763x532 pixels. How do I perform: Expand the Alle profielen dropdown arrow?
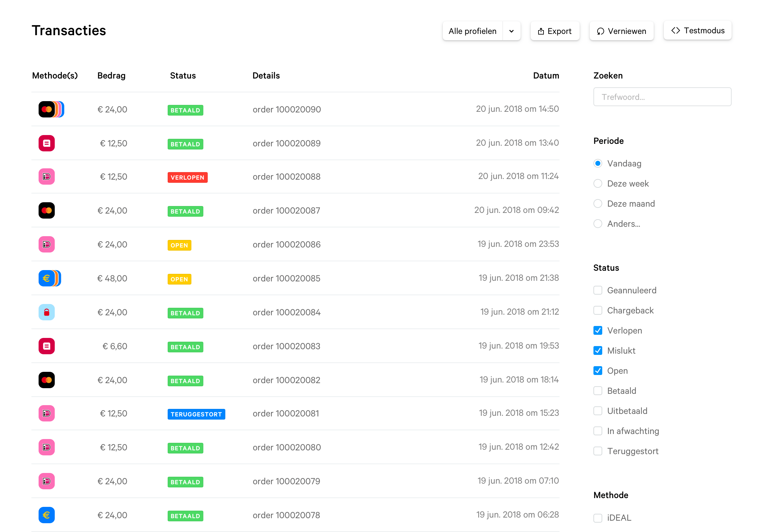511,31
